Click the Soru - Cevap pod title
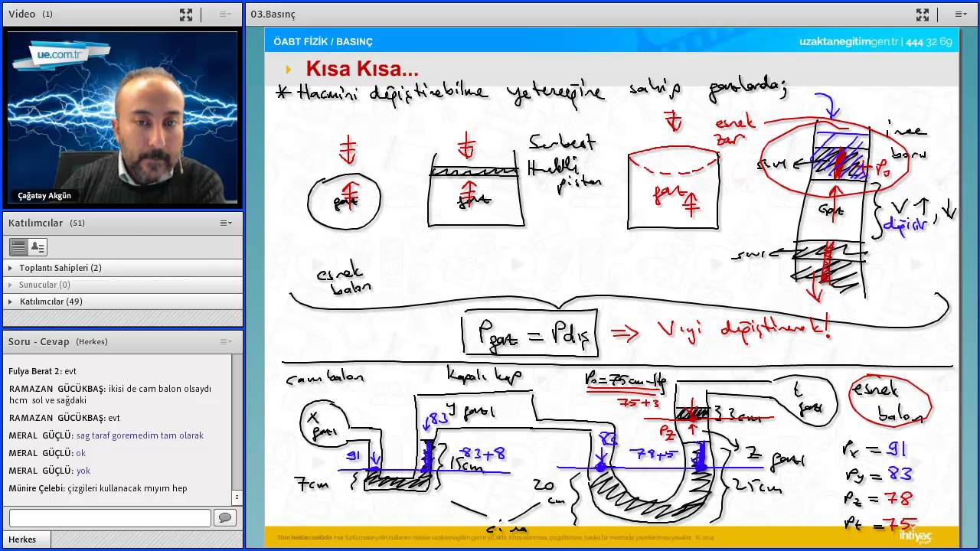The image size is (980, 551). 39,341
